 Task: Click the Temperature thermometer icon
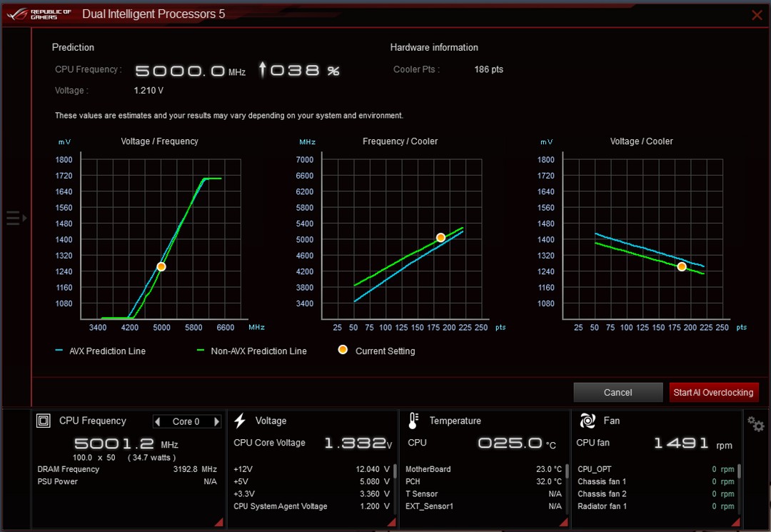413,421
